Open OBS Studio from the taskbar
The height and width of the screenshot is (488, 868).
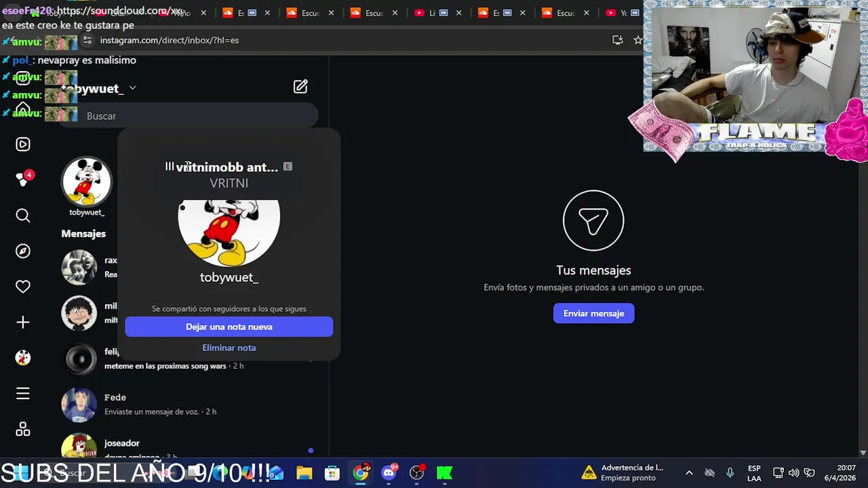pos(417,472)
